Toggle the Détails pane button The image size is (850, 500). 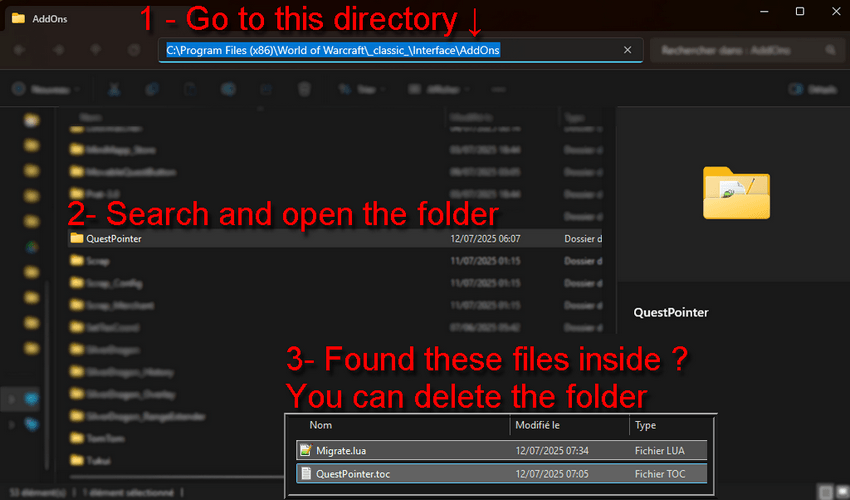tap(813, 89)
